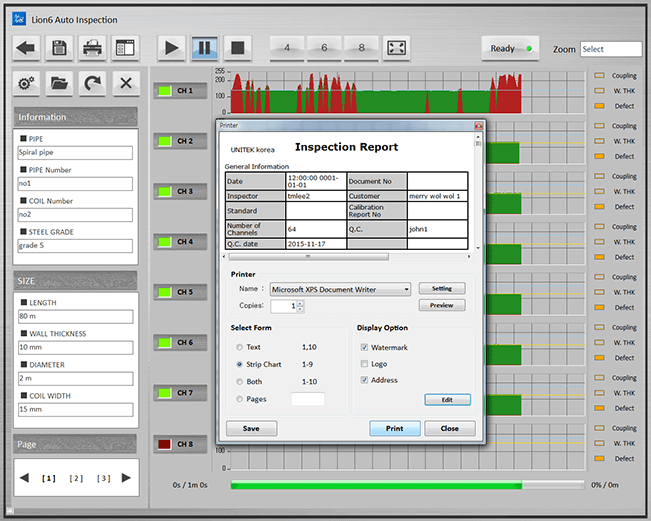651x521 pixels.
Task: Click the PIPE field with Spiral pipe
Action: (75, 152)
